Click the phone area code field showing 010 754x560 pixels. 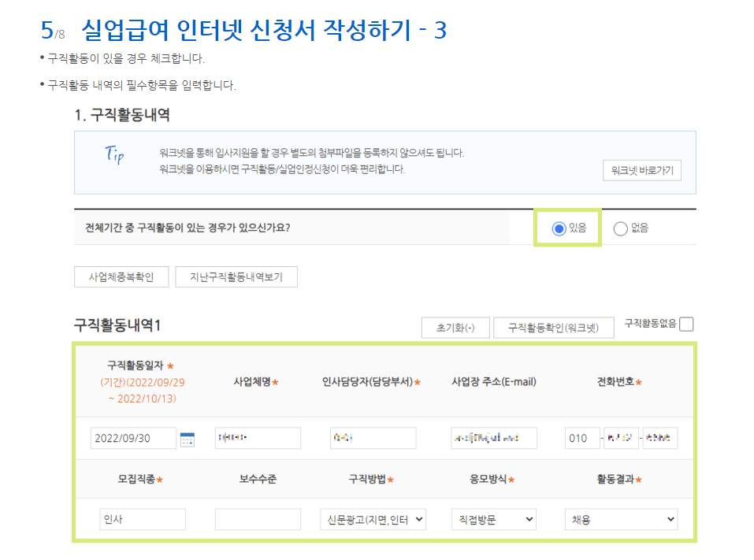pyautogui.click(x=581, y=438)
